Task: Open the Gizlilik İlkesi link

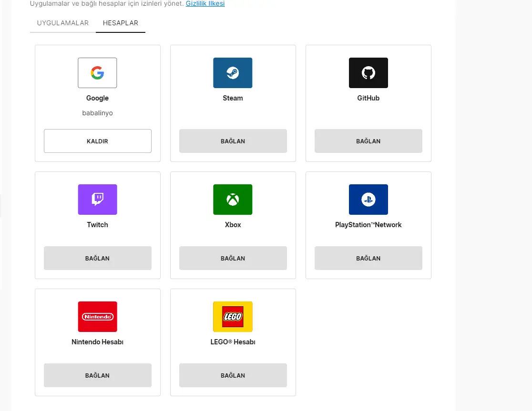Action: click(x=205, y=4)
